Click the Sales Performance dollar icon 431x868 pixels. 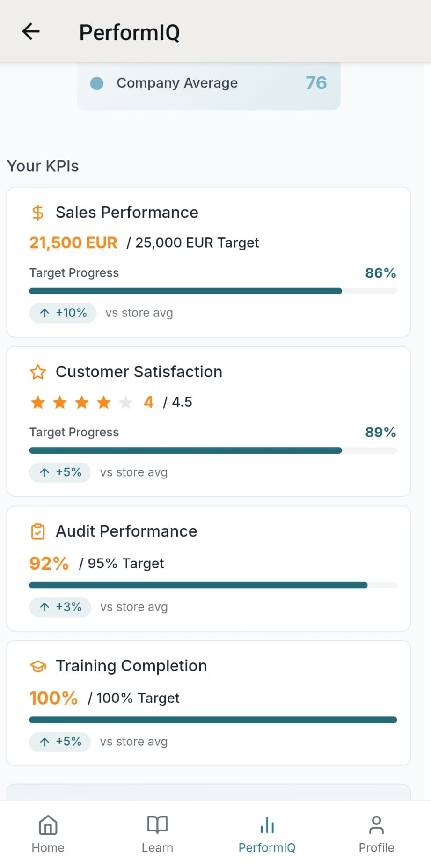(38, 213)
